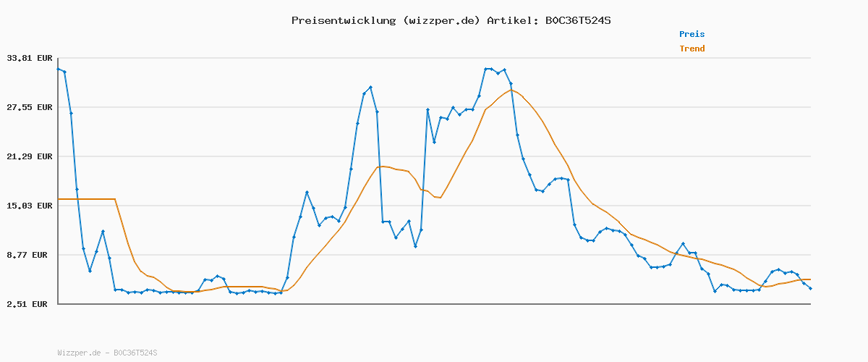Click the first blue price point at chart start

(x=58, y=69)
